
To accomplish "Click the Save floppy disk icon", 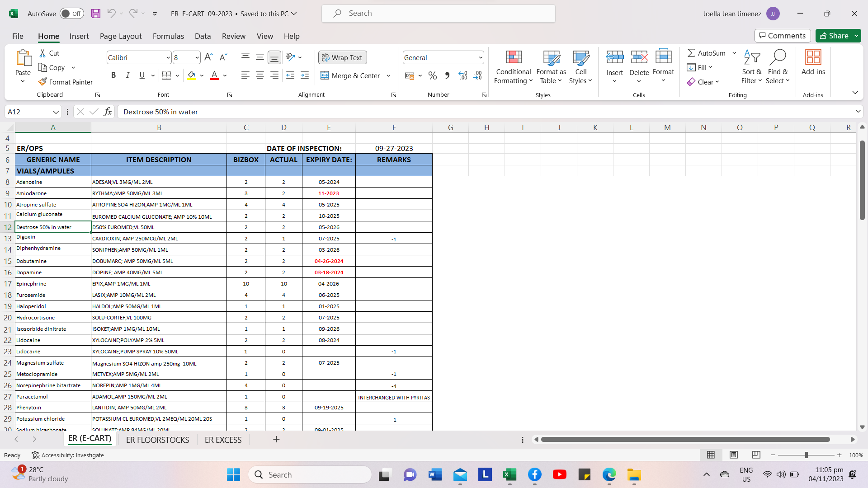I will pos(96,14).
